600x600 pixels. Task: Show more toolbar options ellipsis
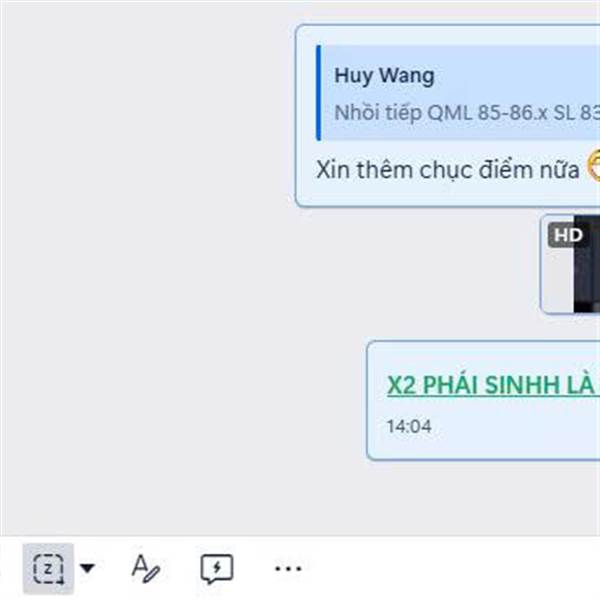pos(289,569)
